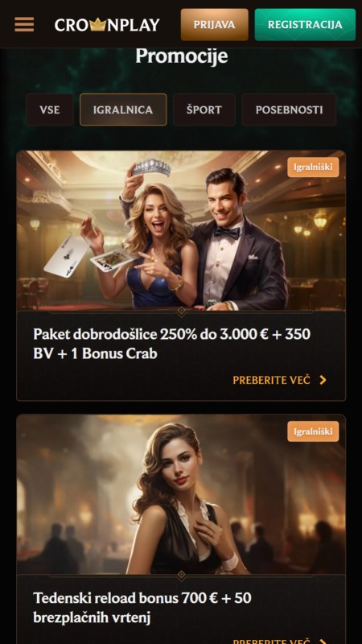Open the Paket dobrodošlice 250% title
The height and width of the screenshot is (644, 362).
click(x=171, y=344)
